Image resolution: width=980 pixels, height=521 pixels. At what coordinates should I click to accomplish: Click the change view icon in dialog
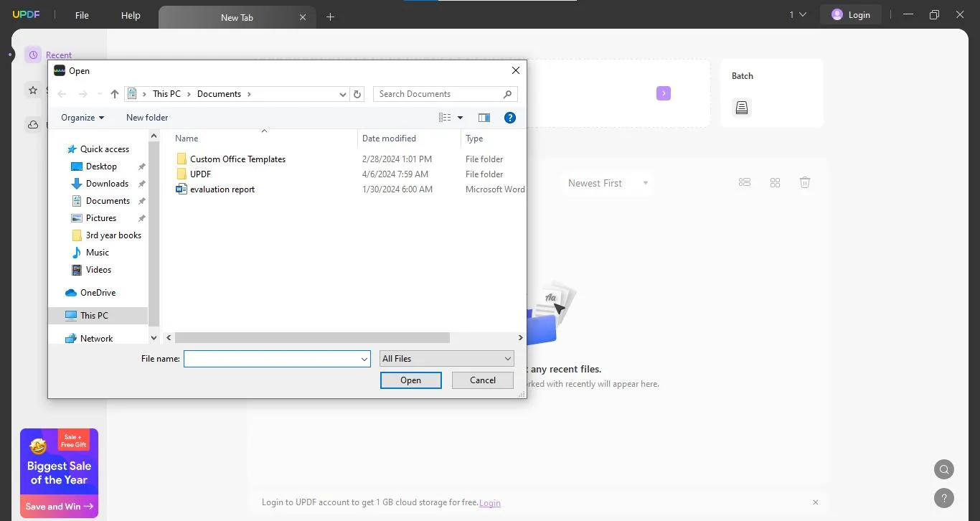445,118
